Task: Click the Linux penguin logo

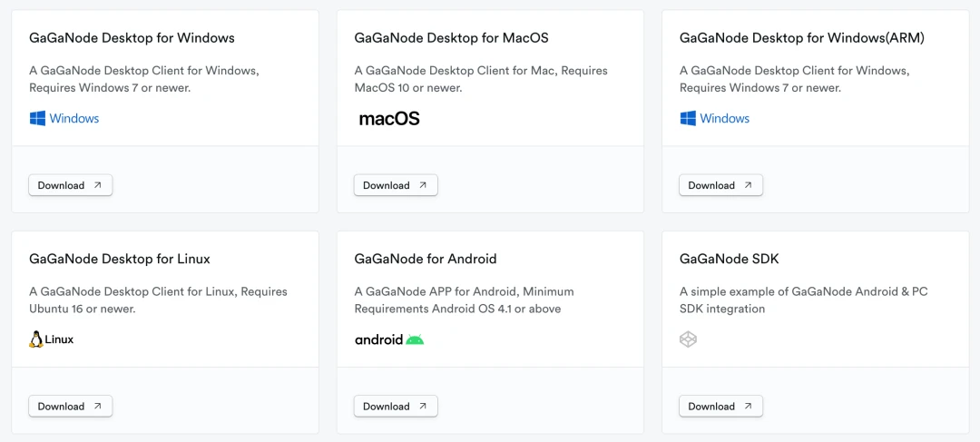Action: point(36,339)
